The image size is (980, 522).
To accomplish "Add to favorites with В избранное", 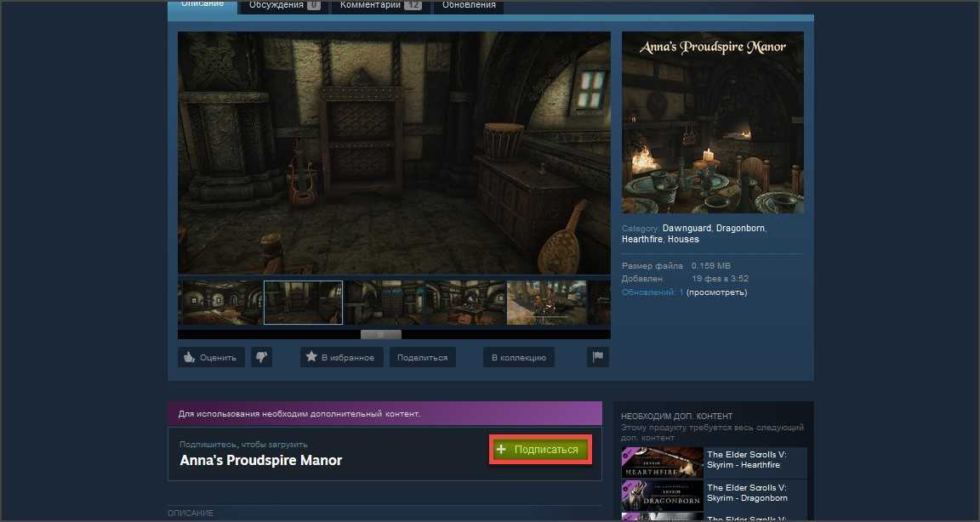I will (342, 358).
